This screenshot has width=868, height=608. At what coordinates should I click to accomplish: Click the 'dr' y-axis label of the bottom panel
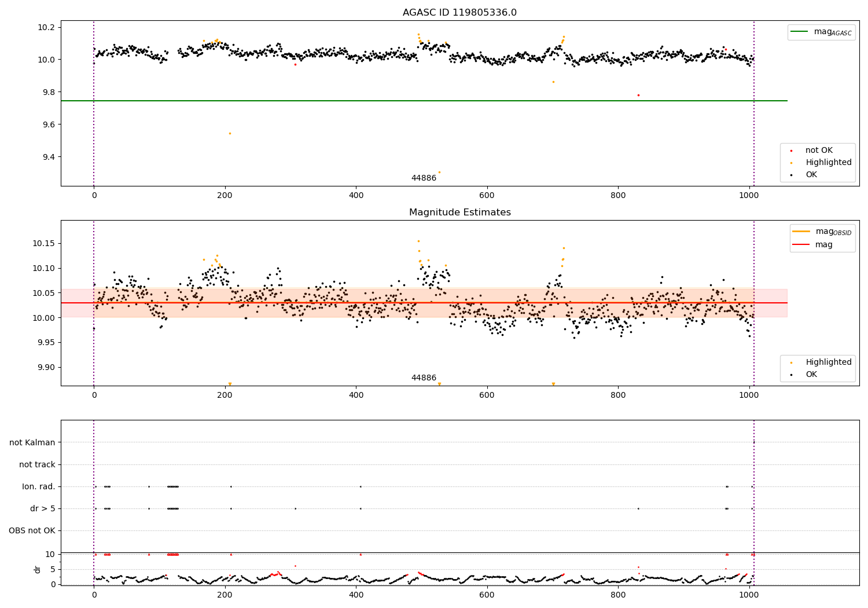38,569
